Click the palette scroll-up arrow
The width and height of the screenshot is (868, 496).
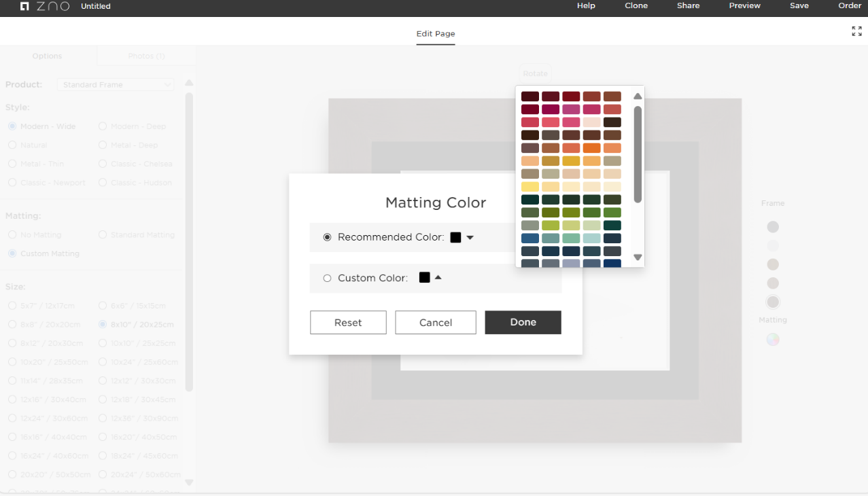[638, 96]
